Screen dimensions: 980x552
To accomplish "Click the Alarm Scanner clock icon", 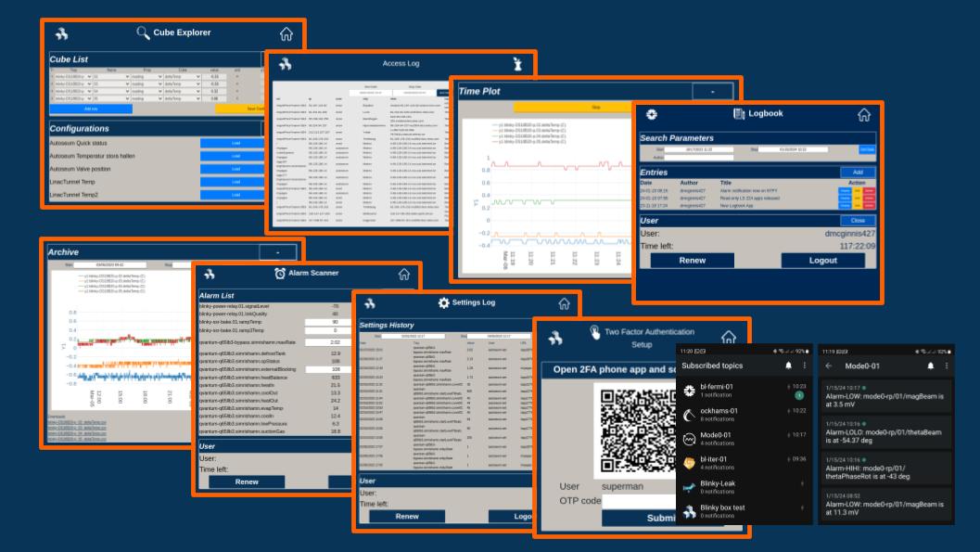I will 280,274.
